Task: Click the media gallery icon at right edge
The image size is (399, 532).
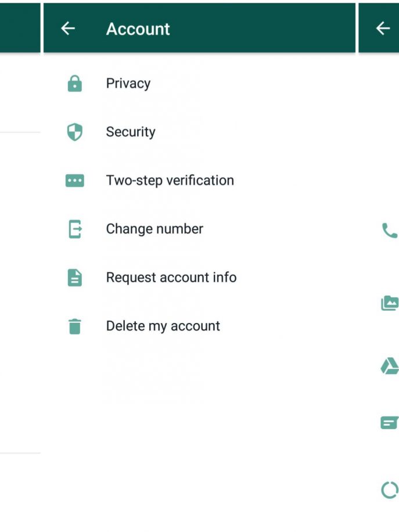Action: [x=390, y=303]
